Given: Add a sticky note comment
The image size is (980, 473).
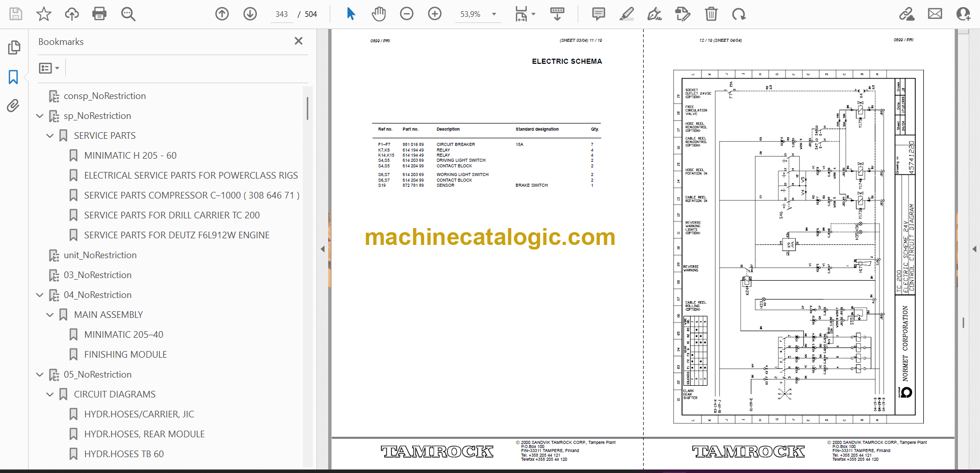Looking at the screenshot, I should pyautogui.click(x=599, y=14).
